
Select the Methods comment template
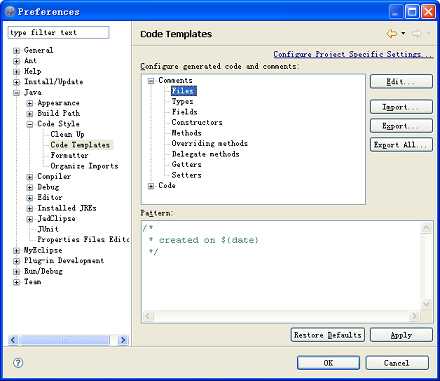[x=186, y=133]
